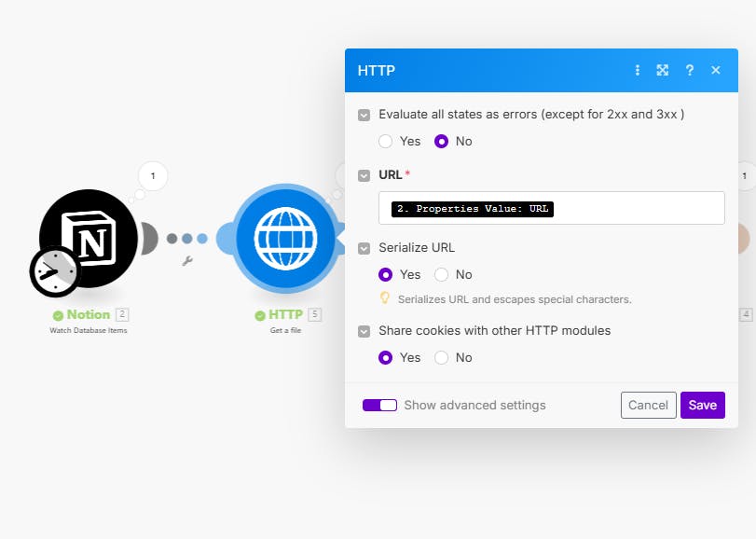
Task: Click the HTTP globe module icon
Action: 284,237
